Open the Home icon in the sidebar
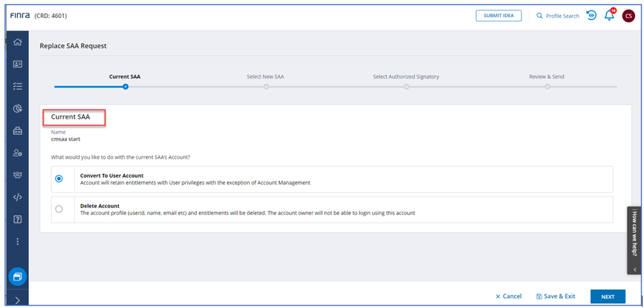This screenshot has height=308, width=644. [18, 43]
